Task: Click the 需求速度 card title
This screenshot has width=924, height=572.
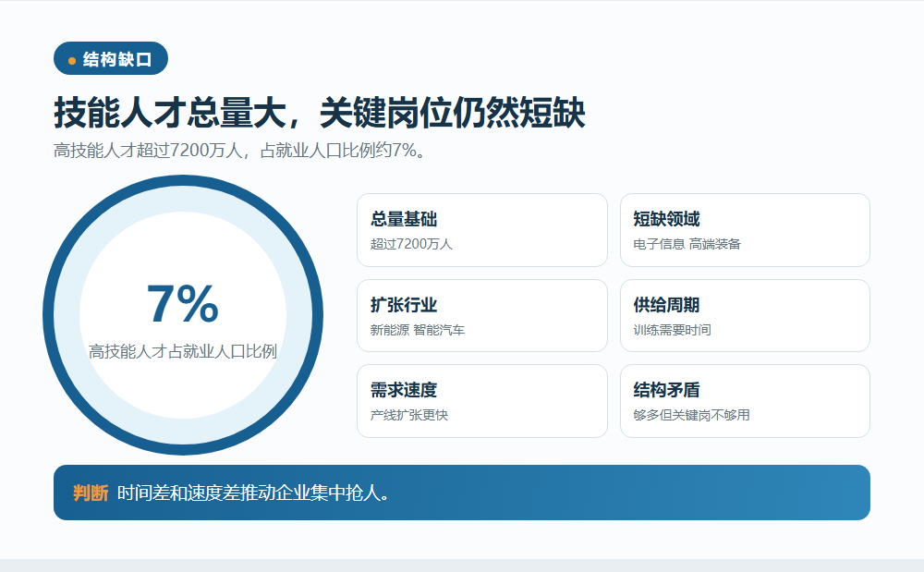Action: coord(404,390)
